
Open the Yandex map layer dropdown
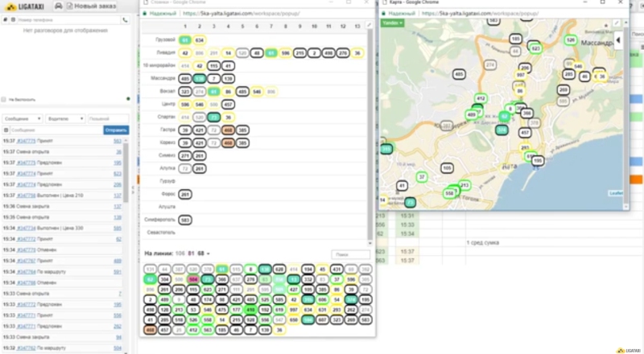coord(392,23)
